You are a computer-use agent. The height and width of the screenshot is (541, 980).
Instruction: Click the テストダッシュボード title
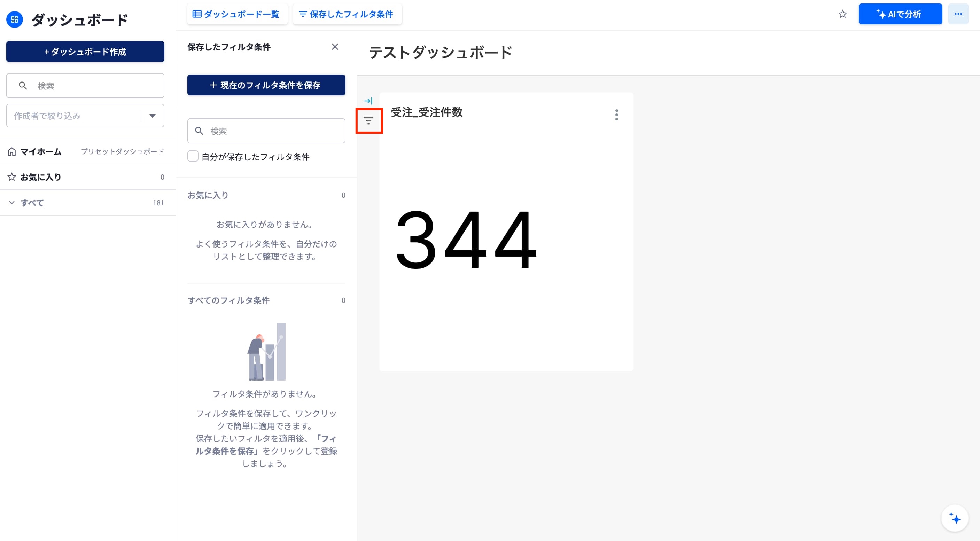pyautogui.click(x=440, y=53)
